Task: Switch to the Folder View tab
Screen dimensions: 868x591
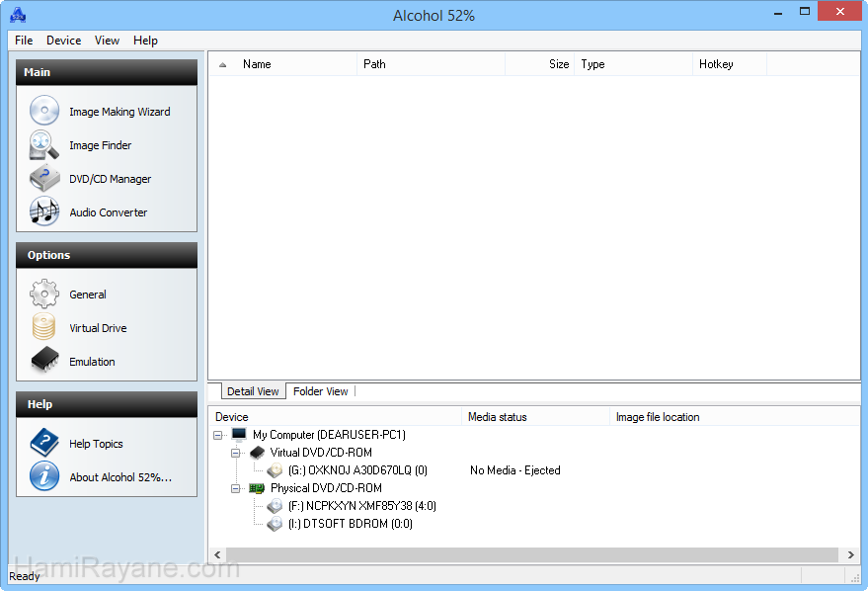Action: [320, 391]
